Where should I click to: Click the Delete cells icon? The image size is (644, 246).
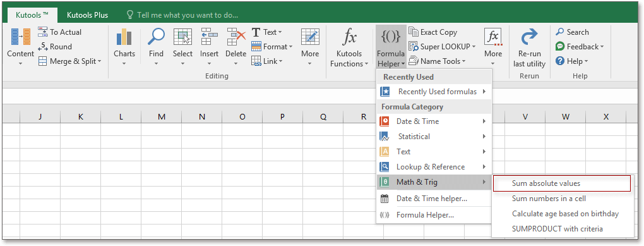[236, 37]
